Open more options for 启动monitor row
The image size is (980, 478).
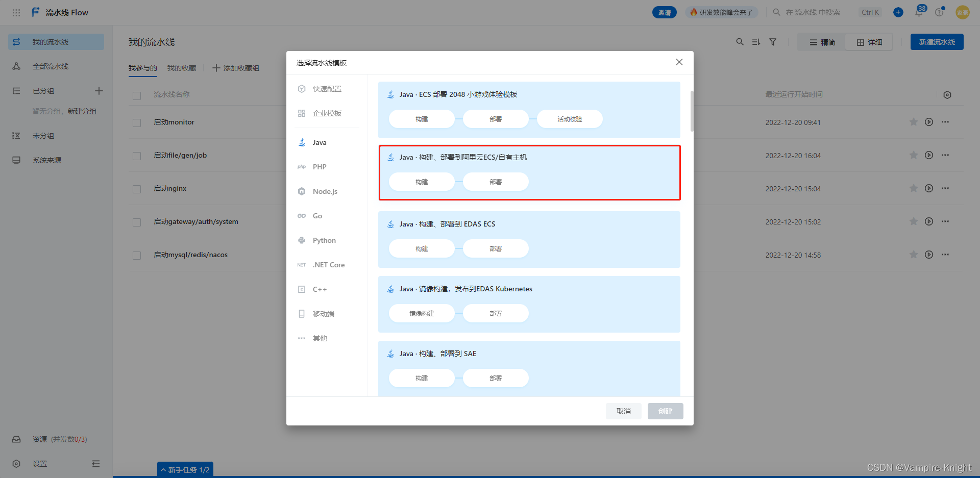pyautogui.click(x=945, y=122)
